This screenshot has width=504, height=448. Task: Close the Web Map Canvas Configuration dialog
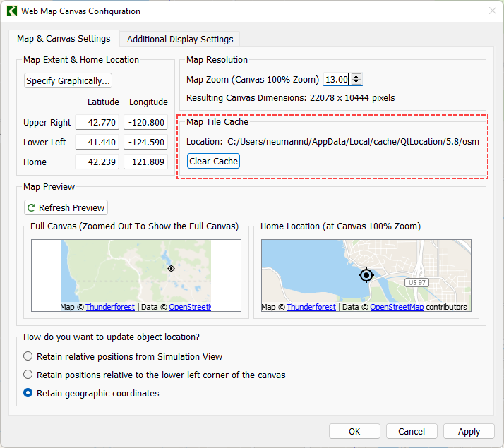pos(491,11)
